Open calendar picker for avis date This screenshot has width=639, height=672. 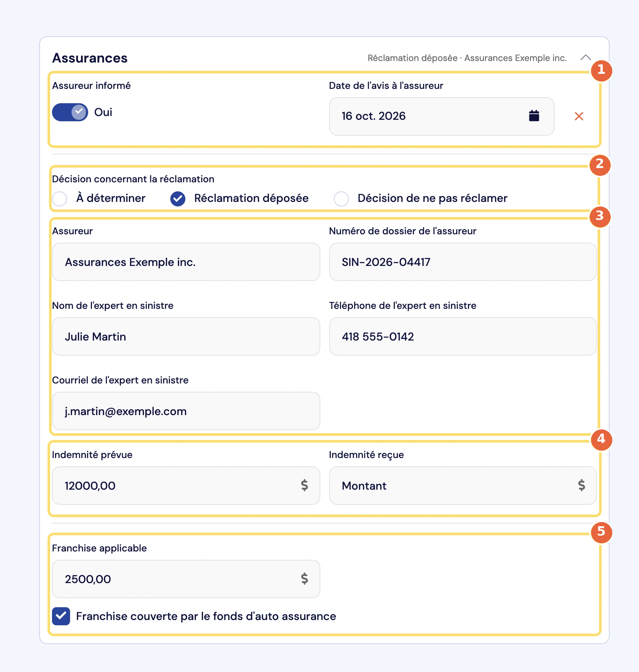click(534, 116)
